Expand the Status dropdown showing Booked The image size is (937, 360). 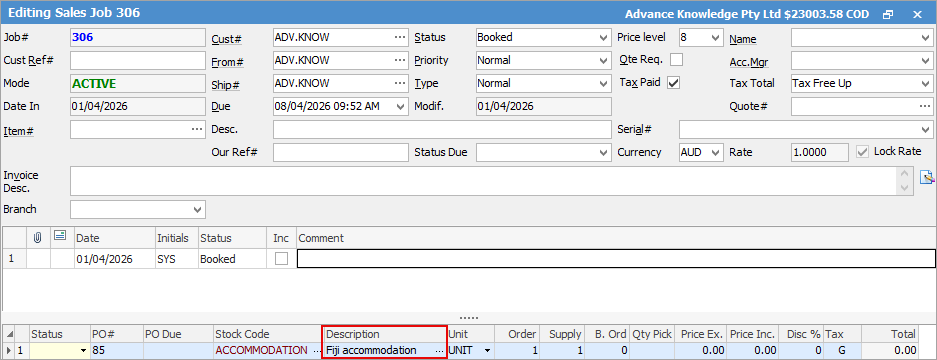604,37
